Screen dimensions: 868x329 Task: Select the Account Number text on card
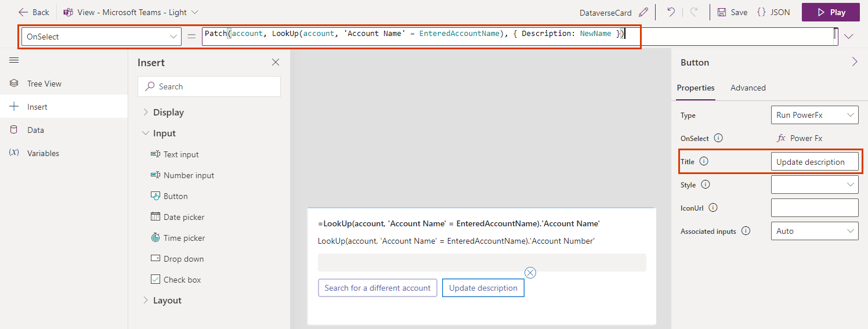coord(456,241)
